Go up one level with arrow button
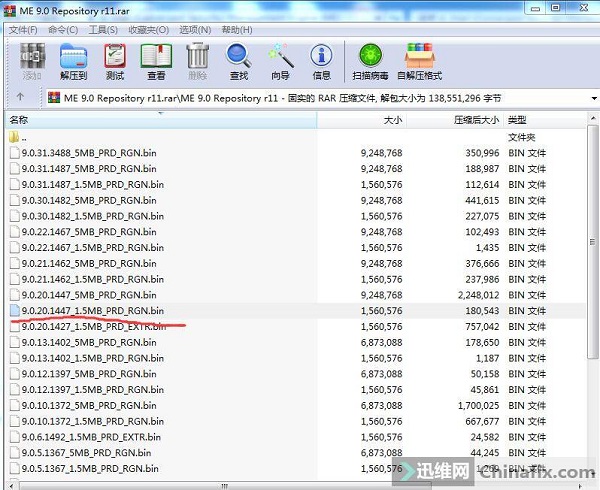Screen dimensions: 600x490 [20, 98]
